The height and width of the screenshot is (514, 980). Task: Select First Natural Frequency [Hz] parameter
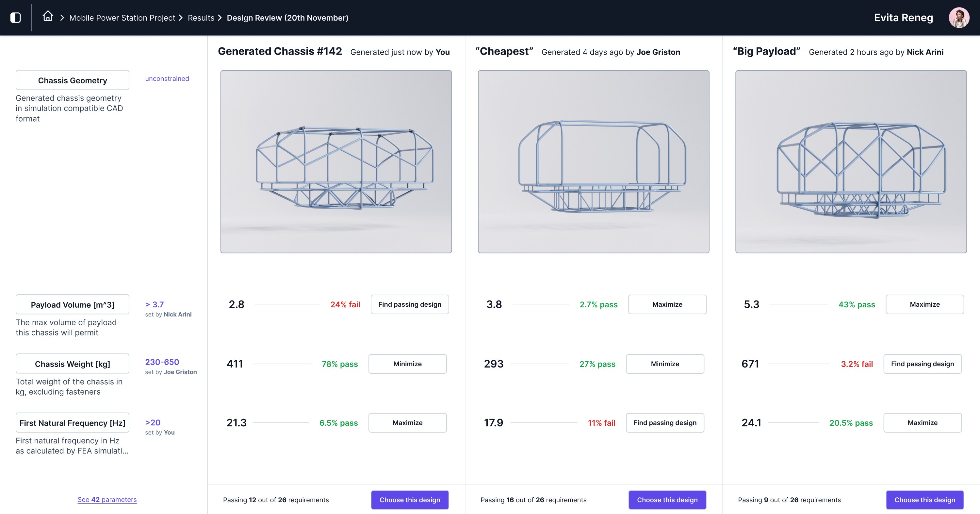[72, 423]
